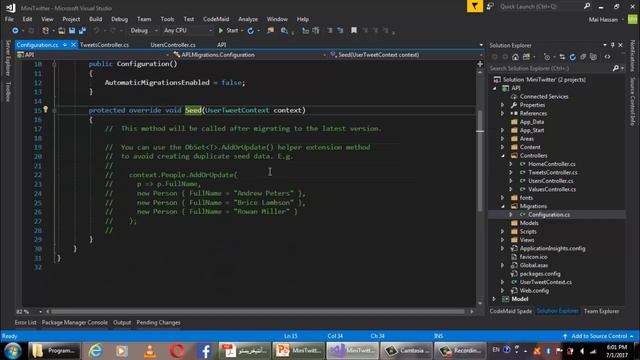
Task: Expand the References node in Solution Explorer
Action: click(503, 113)
